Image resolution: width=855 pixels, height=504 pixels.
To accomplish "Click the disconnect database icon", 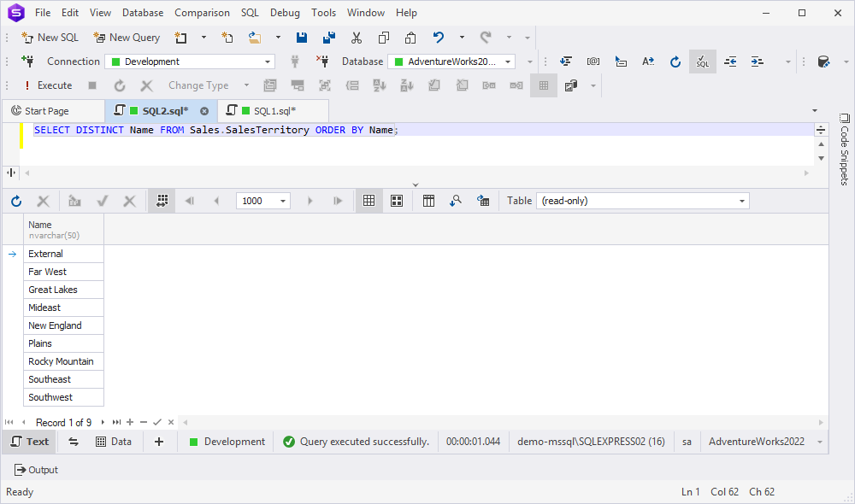I will click(x=322, y=62).
